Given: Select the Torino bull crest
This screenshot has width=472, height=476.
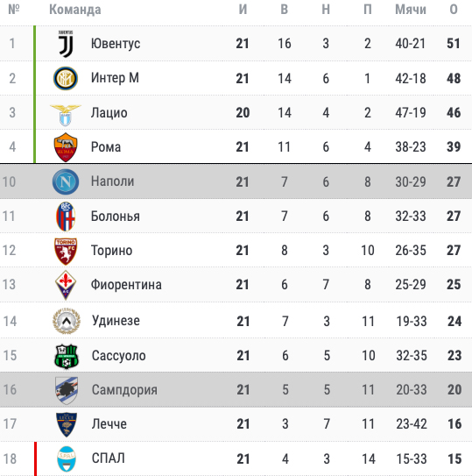Looking at the screenshot, I should pyautogui.click(x=66, y=251).
